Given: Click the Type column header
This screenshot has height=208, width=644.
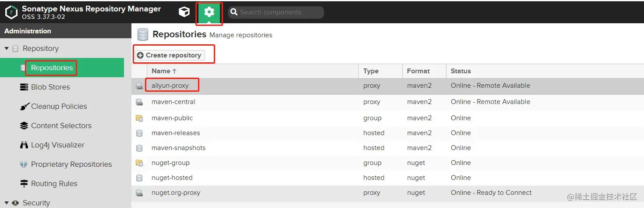Looking at the screenshot, I should tap(371, 71).
